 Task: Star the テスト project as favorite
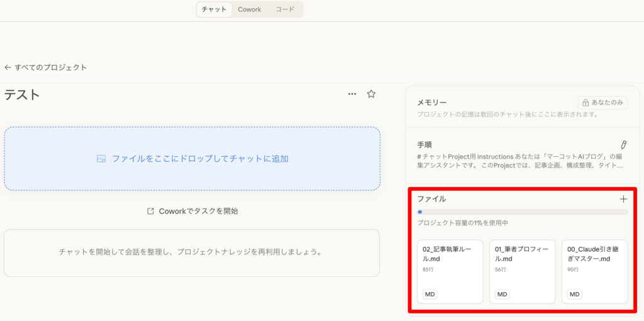tap(371, 94)
